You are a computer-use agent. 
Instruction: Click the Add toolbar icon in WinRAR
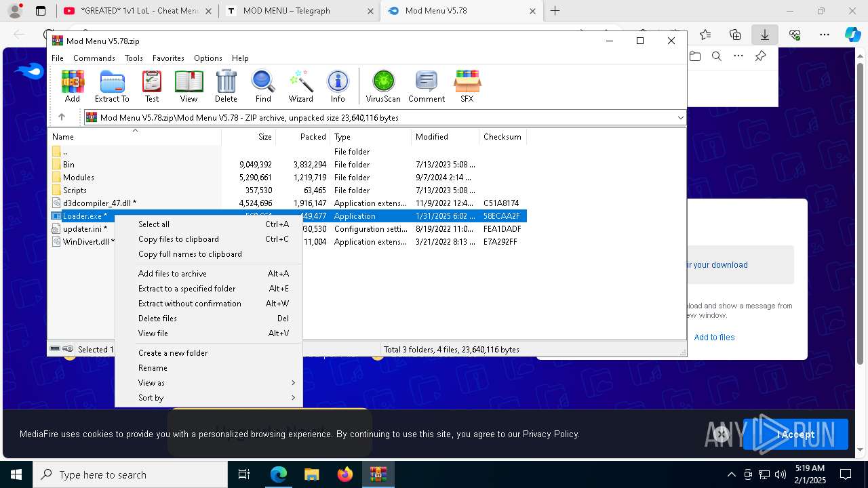[73, 86]
